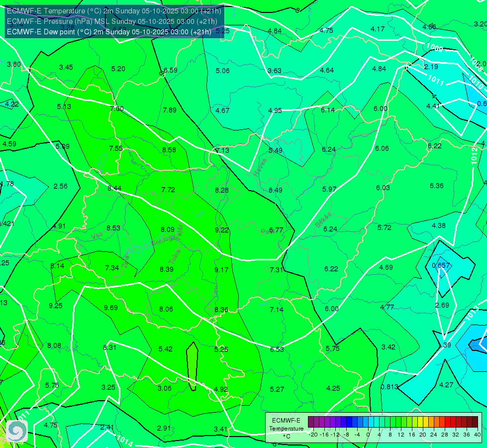
Task: Click the dew point value 6.53
Action: [x=277, y=349]
